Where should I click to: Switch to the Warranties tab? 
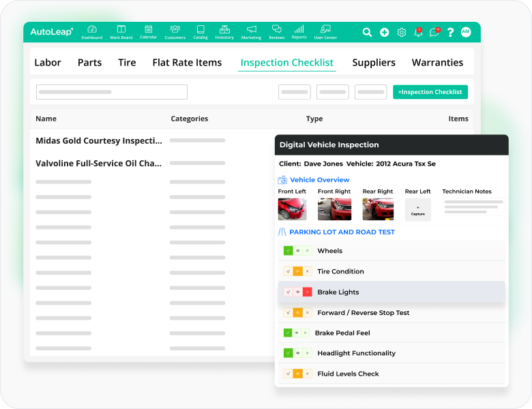coord(437,63)
